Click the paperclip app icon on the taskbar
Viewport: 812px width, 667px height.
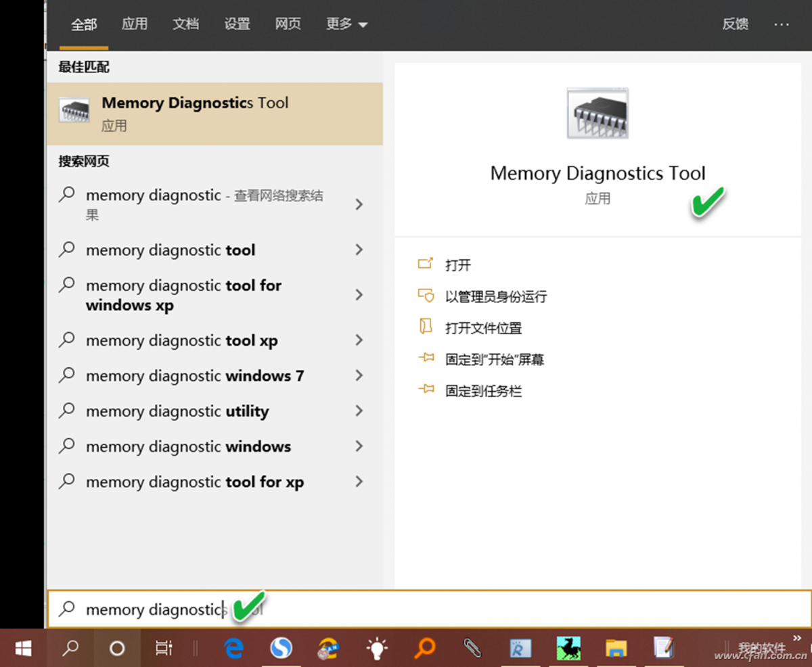(x=472, y=647)
